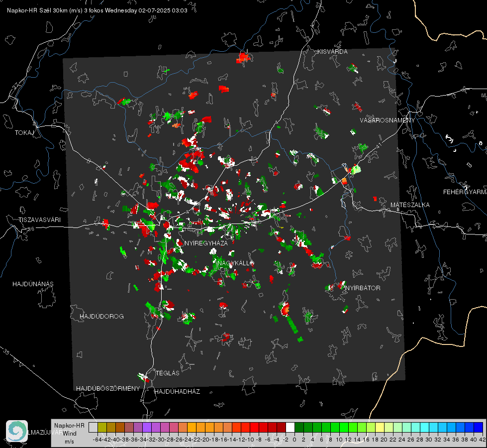Screen dimensions: 487x448
Task: Click the KISVÁRDA city label
Action: tap(332, 52)
